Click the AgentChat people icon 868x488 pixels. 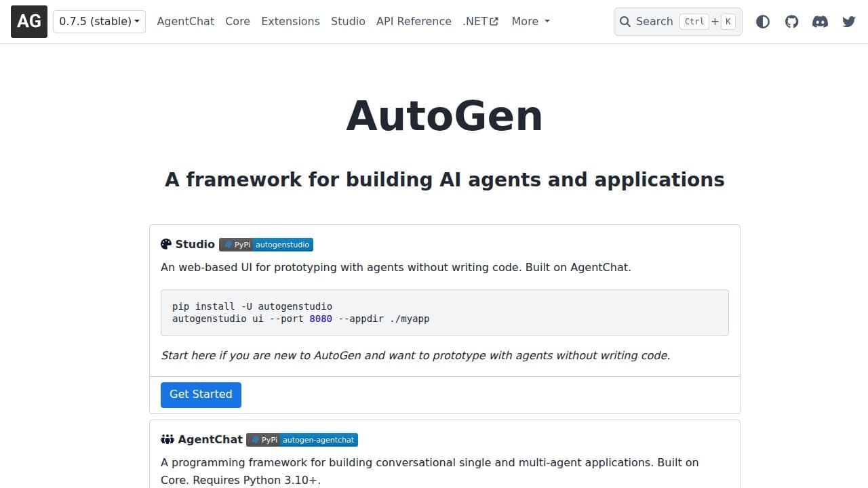tap(167, 439)
